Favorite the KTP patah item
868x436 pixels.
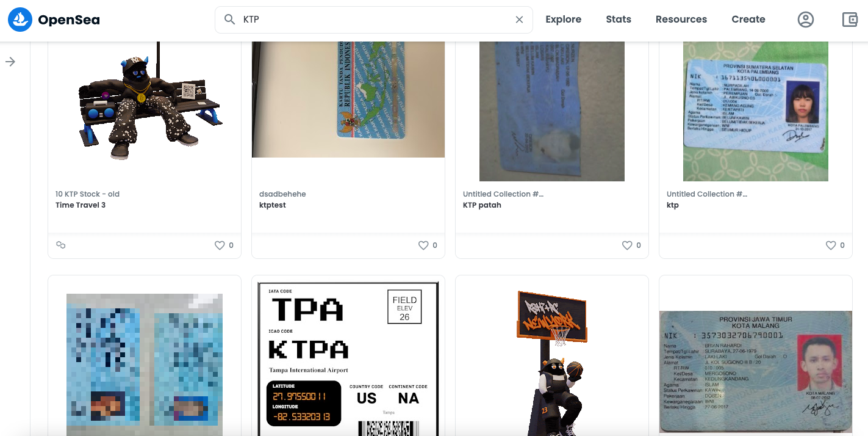(x=627, y=245)
